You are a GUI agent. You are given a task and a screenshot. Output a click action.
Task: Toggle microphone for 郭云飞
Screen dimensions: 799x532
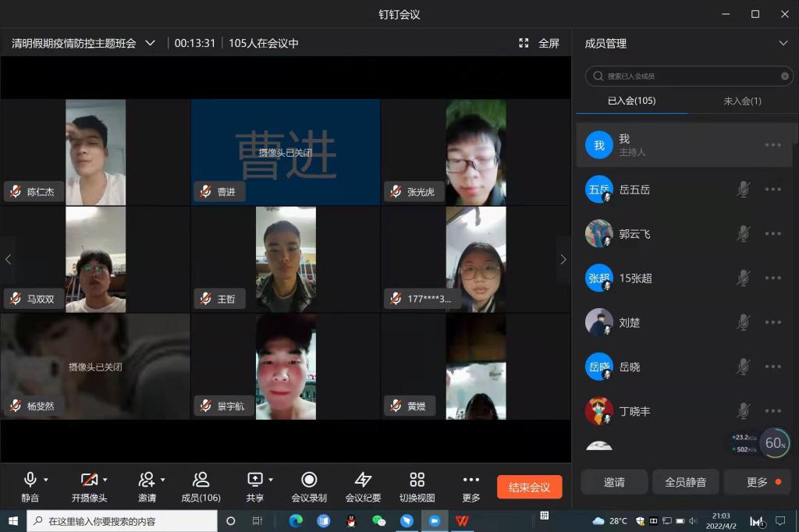743,234
